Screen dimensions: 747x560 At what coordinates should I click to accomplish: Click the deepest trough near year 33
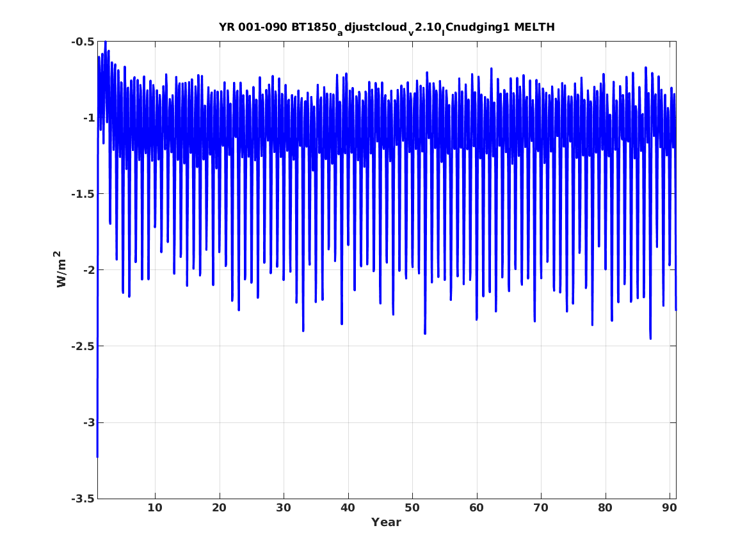tap(303, 330)
